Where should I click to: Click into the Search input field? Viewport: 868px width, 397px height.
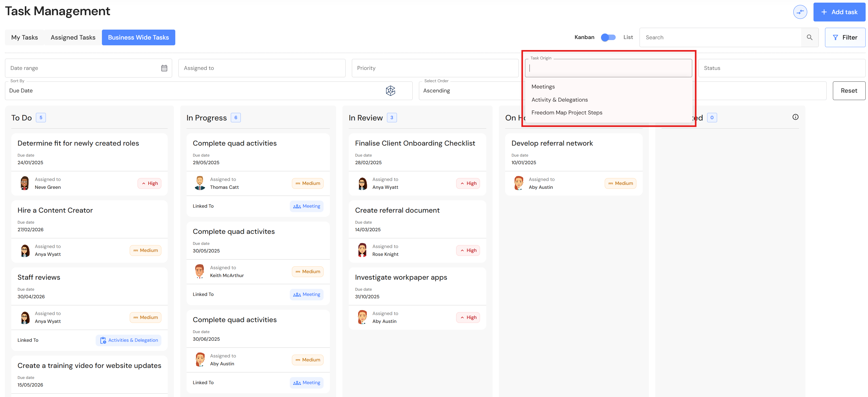point(720,37)
